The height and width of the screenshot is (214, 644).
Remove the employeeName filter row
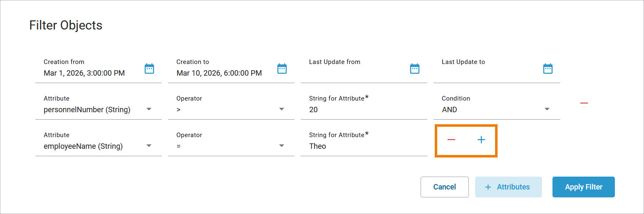pyautogui.click(x=451, y=140)
